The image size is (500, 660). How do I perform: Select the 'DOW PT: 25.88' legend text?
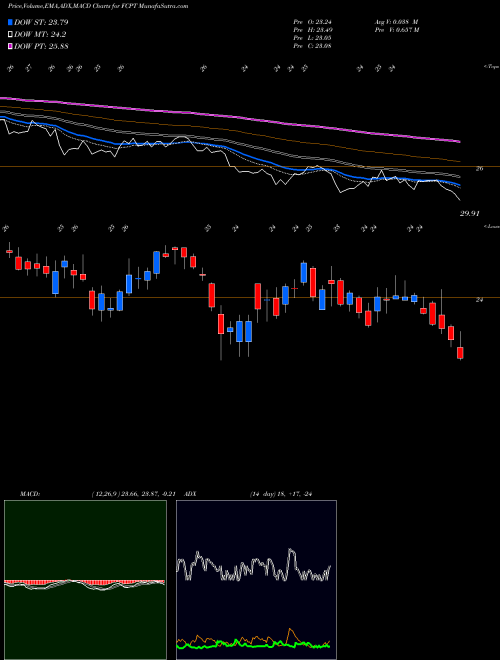41,46
